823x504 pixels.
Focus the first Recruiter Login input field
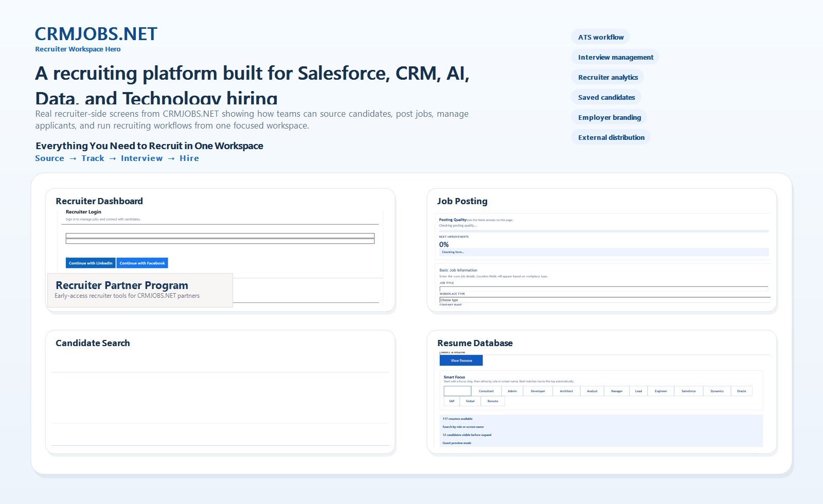(x=220, y=236)
